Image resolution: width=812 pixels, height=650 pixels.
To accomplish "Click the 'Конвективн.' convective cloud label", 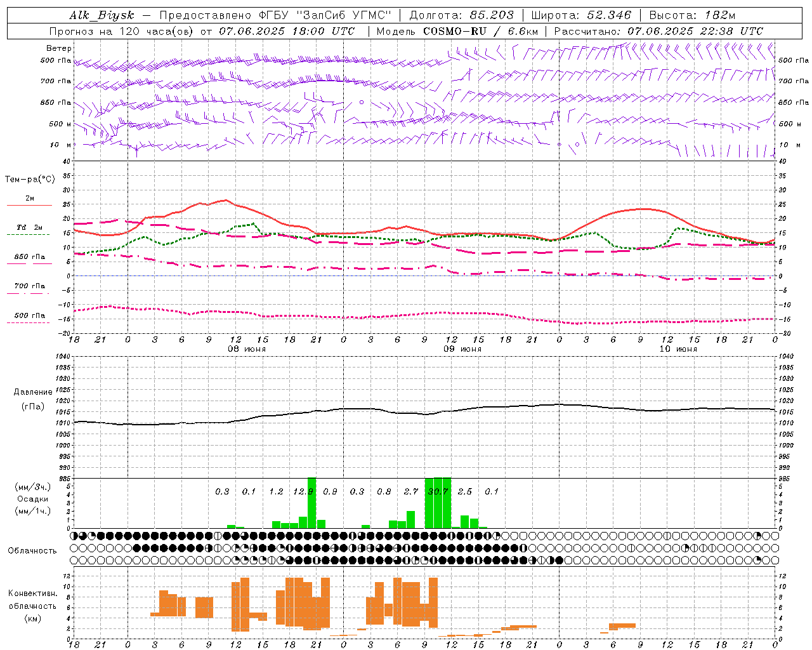I will click(32, 594).
